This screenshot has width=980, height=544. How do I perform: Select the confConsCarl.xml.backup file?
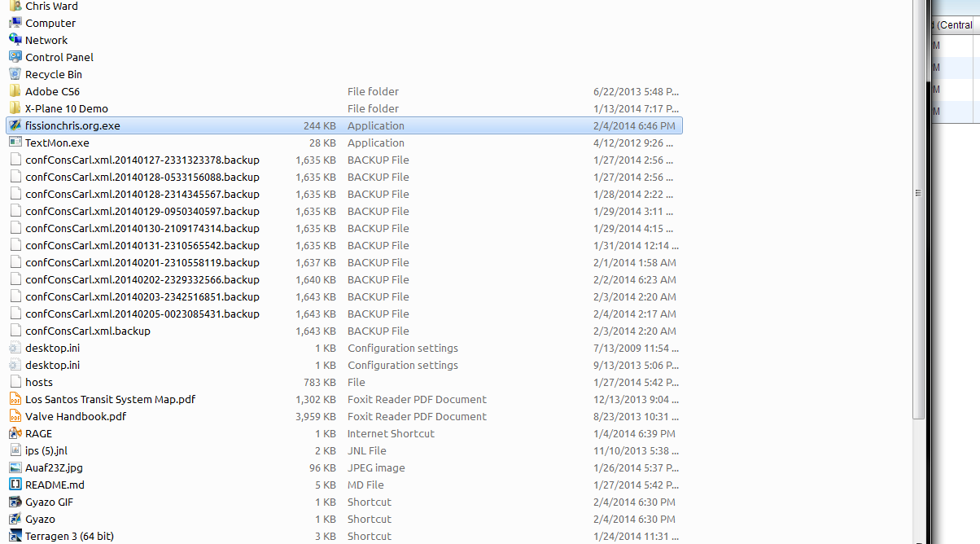87,331
